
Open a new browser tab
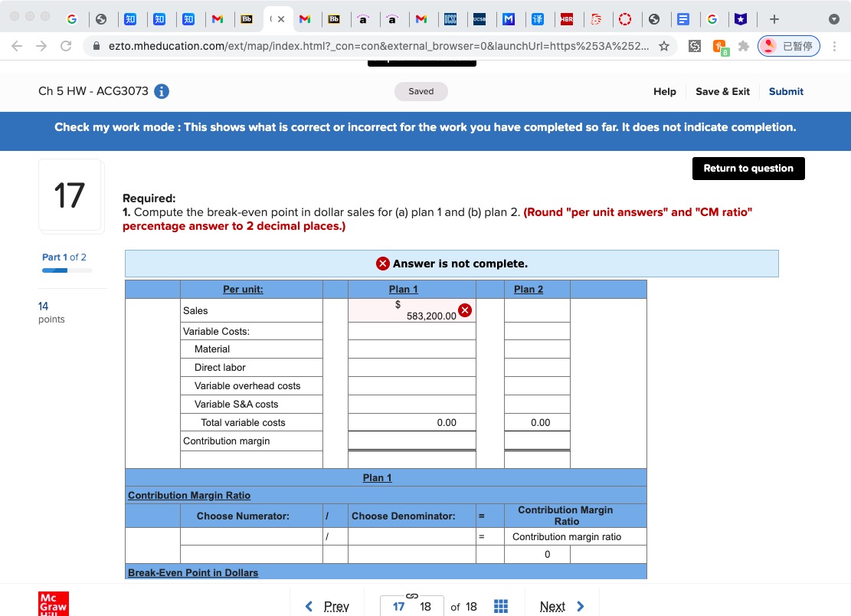coord(774,19)
